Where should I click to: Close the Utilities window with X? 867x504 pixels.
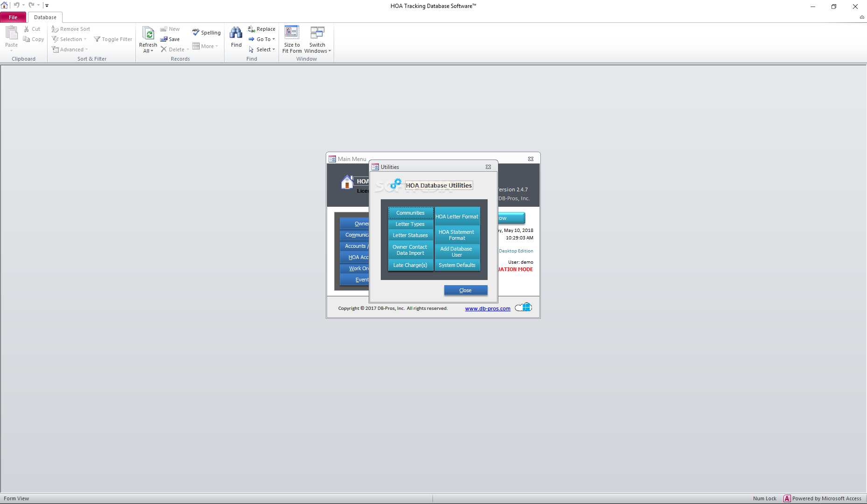(x=488, y=167)
